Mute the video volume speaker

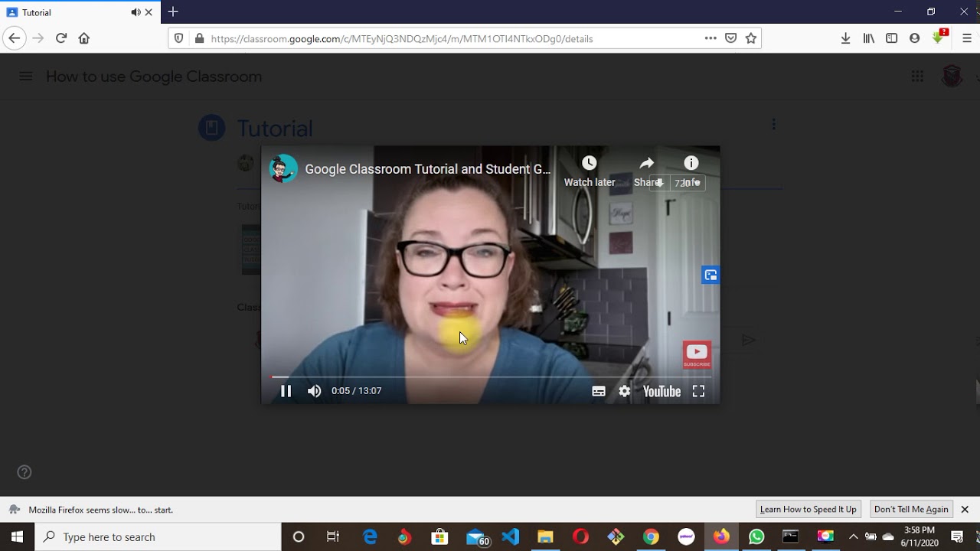click(x=314, y=391)
